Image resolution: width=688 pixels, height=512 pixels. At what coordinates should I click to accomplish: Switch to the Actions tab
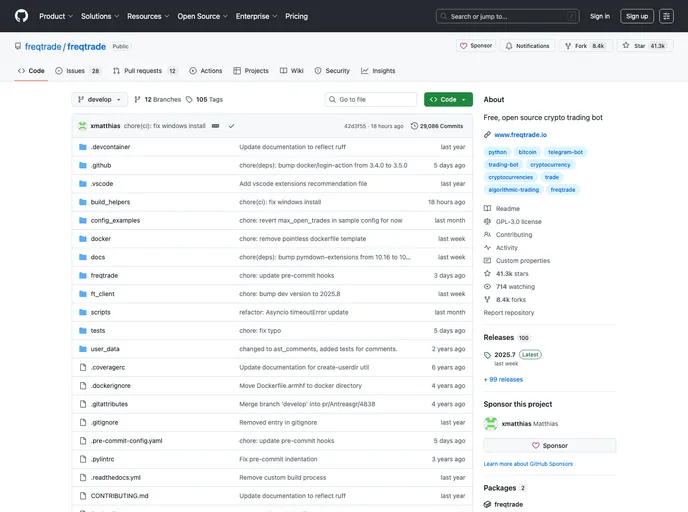(206, 71)
